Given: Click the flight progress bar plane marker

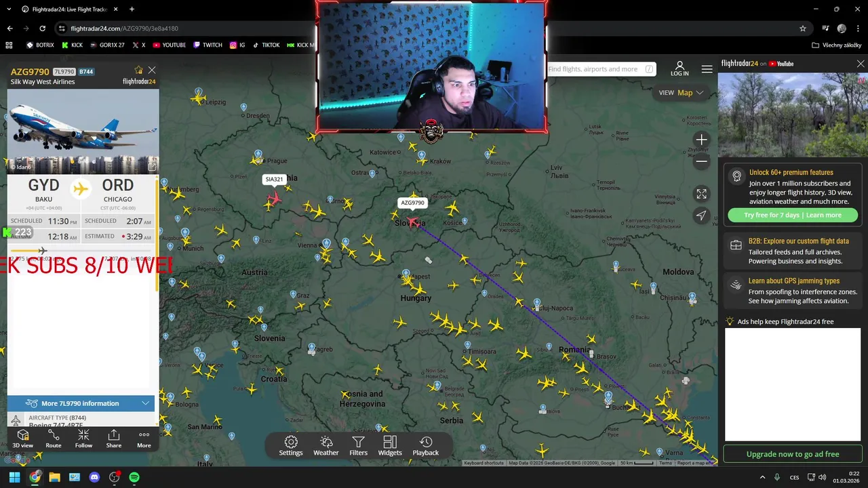Looking at the screenshot, I should [43, 251].
